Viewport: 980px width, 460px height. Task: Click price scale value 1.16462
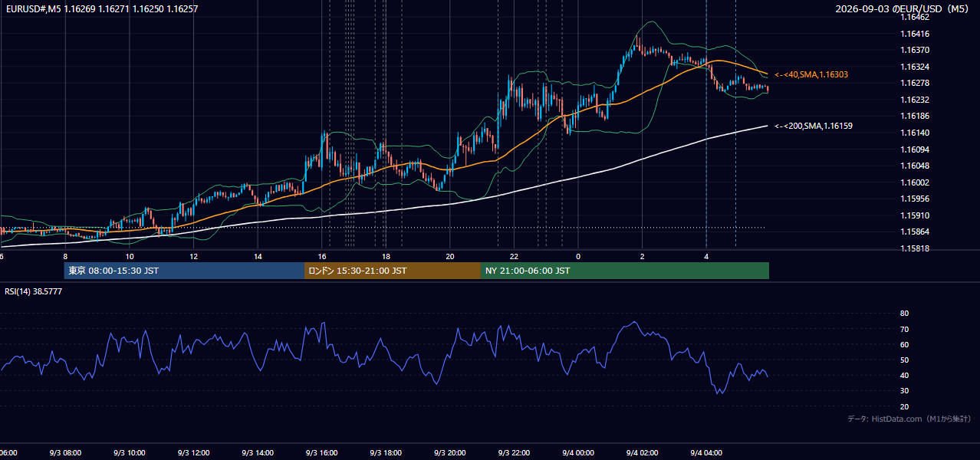[x=916, y=17]
